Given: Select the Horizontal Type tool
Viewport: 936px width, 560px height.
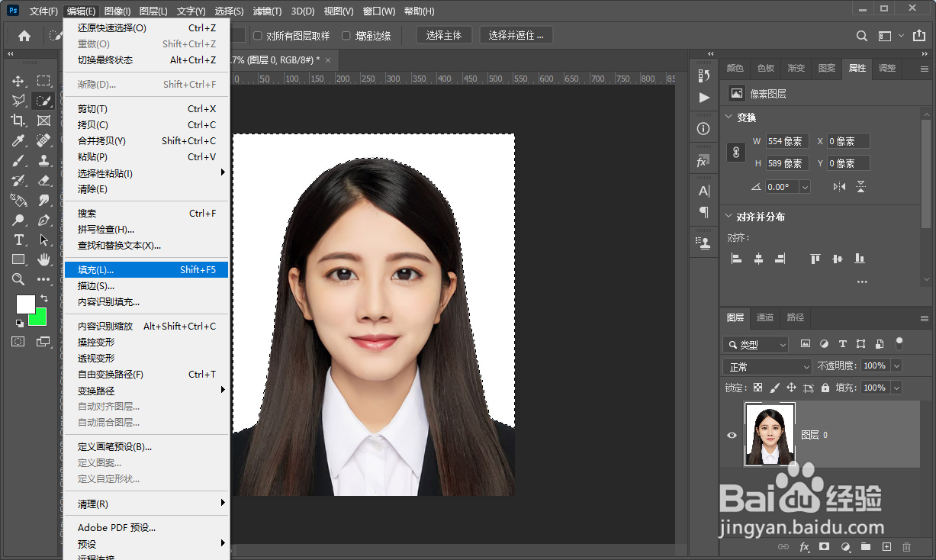Looking at the screenshot, I should coord(18,240).
